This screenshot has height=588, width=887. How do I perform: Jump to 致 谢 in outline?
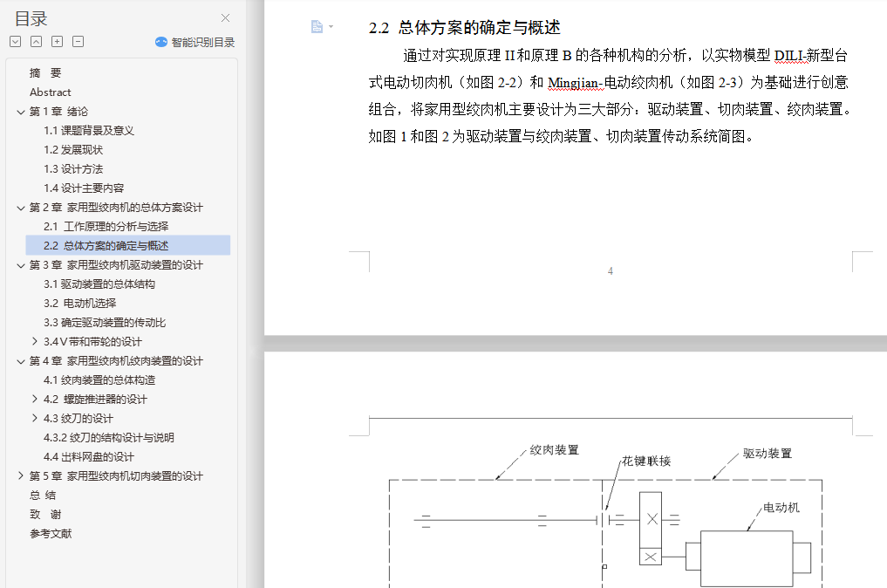click(45, 515)
